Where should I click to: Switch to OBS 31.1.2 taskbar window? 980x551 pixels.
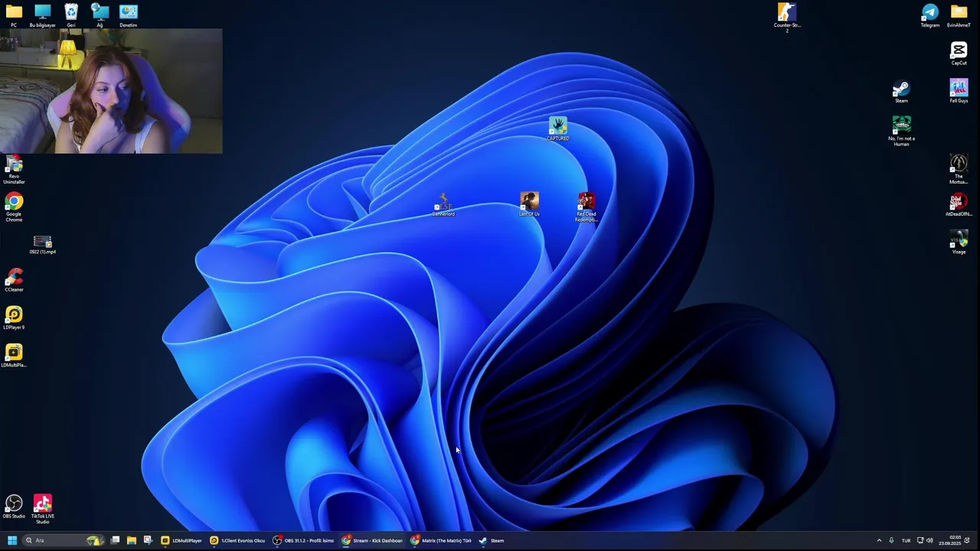click(x=304, y=540)
